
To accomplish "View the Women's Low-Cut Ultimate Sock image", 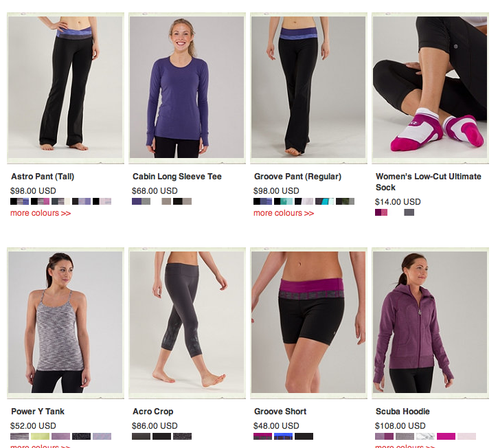I will pyautogui.click(x=430, y=87).
